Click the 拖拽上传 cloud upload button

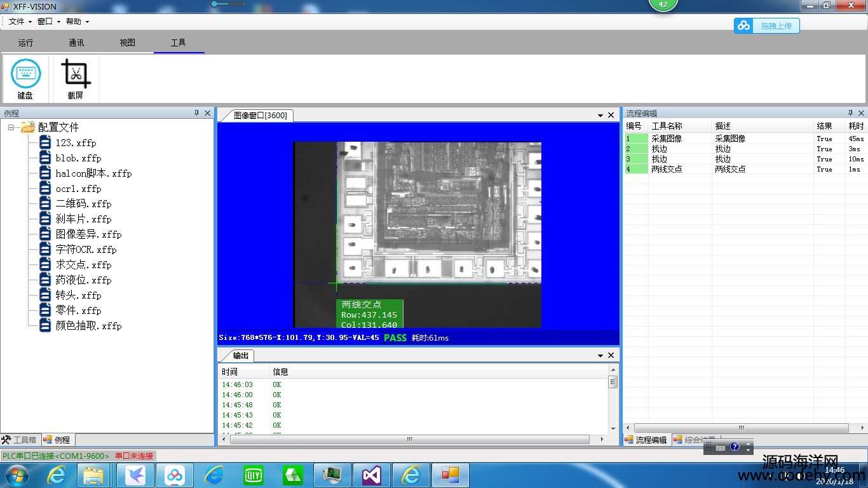point(767,25)
